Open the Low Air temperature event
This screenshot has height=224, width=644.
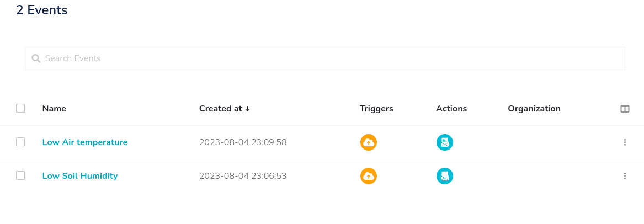[84, 142]
